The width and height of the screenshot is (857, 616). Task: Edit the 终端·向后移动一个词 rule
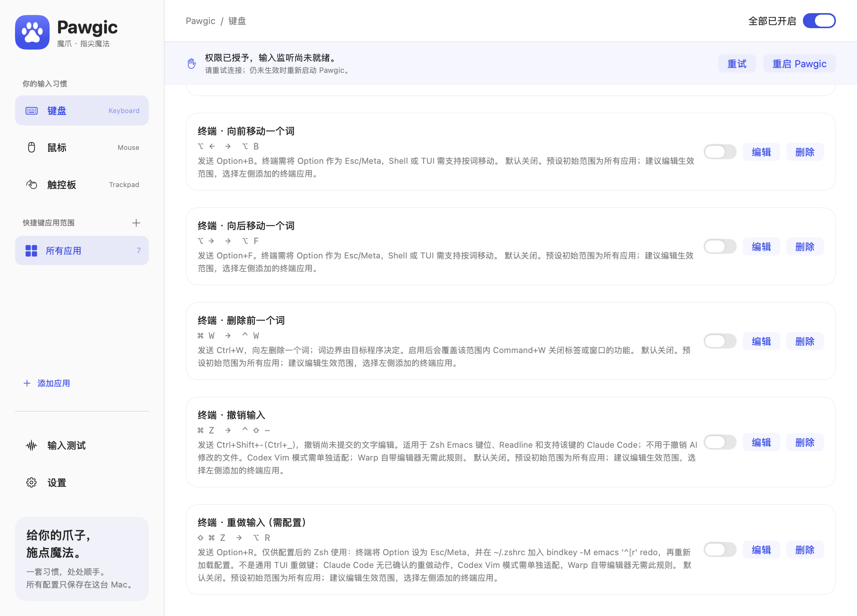coord(761,247)
